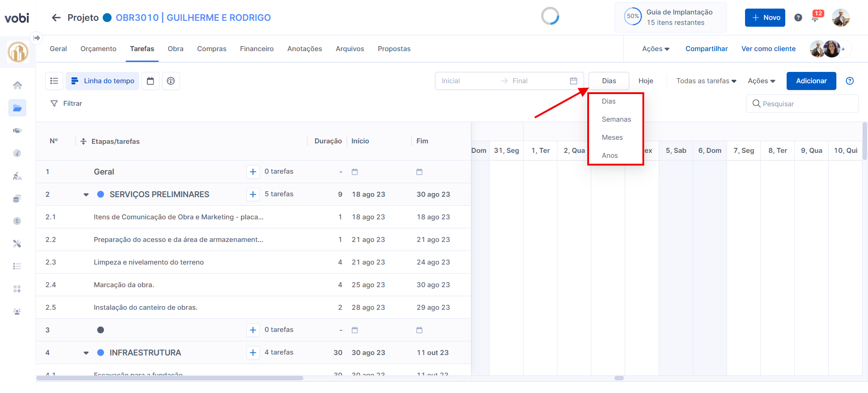Switch to the Financeiro tab
This screenshot has width=868, height=393.
(x=257, y=49)
